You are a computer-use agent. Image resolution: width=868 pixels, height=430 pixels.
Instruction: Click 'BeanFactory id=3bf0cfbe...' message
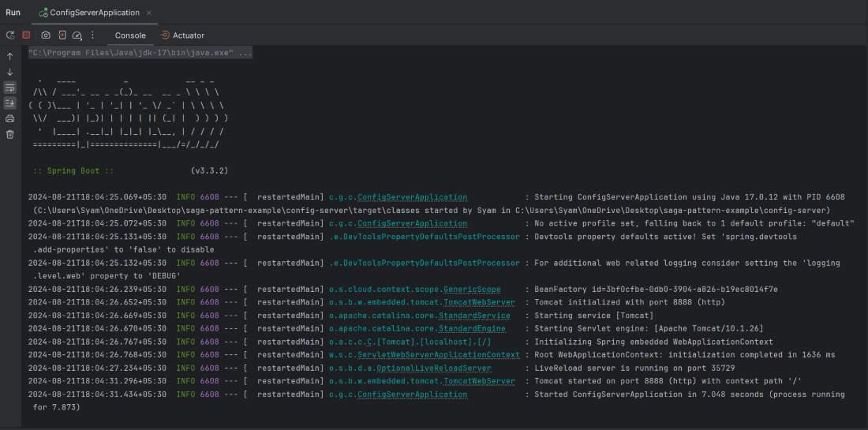(656, 289)
